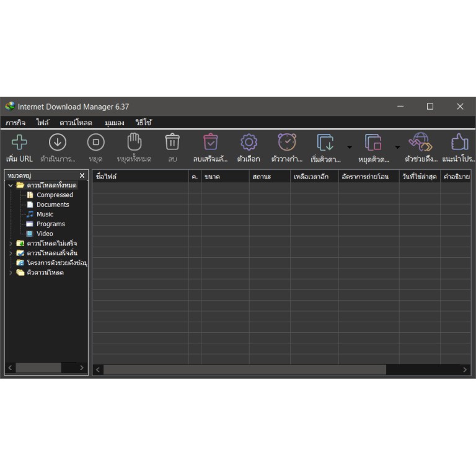This screenshot has height=476, width=476.
Task: Open the ภารกิจ menu
Action: click(x=15, y=123)
